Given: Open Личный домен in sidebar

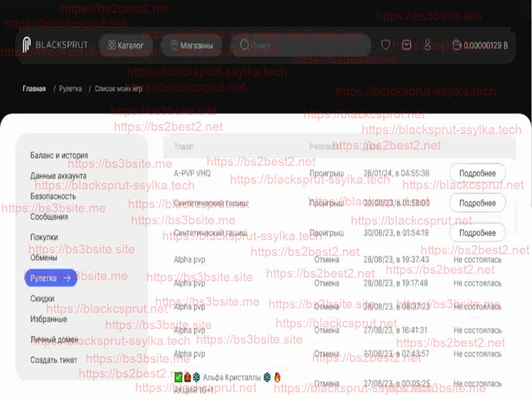Looking at the screenshot, I should pos(54,340).
